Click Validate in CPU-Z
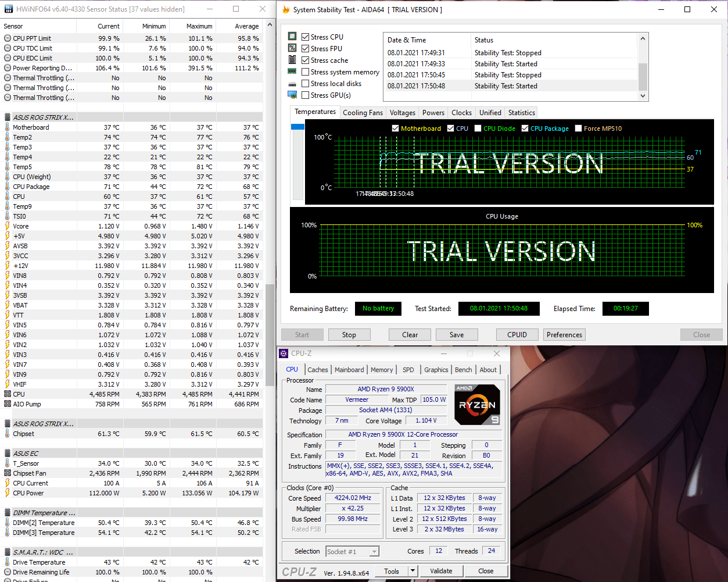 coord(441,571)
